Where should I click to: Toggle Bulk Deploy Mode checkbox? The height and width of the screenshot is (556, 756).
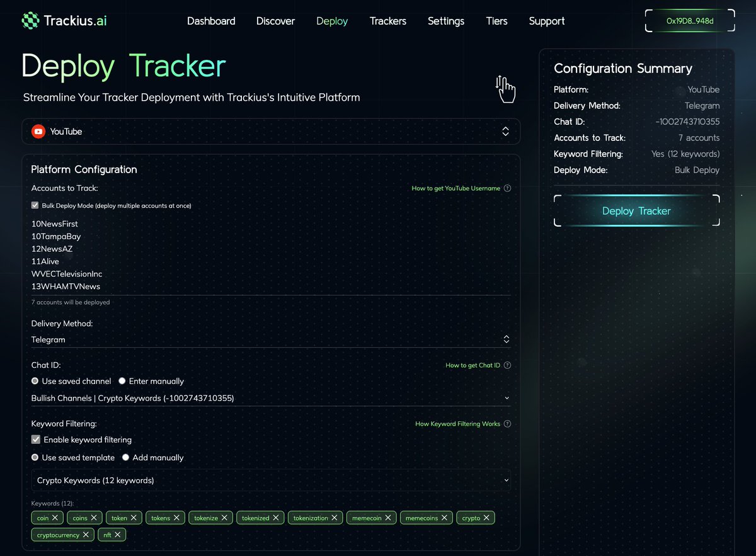coord(35,205)
